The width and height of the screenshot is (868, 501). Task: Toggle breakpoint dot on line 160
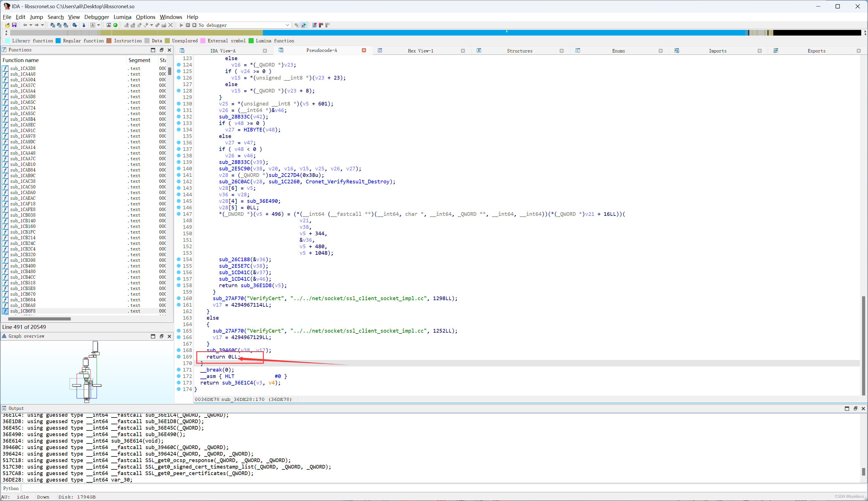coord(179,298)
